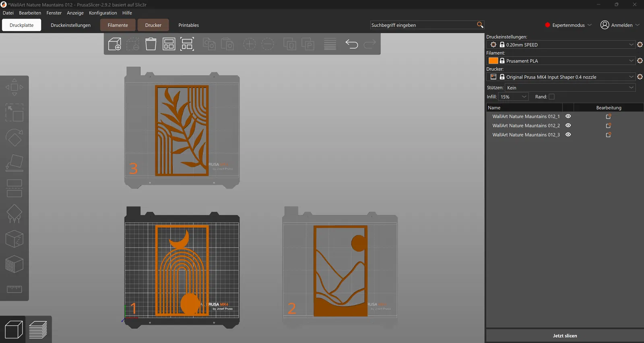The width and height of the screenshot is (644, 343).
Task: Switch to the Filamente tab
Action: [118, 25]
